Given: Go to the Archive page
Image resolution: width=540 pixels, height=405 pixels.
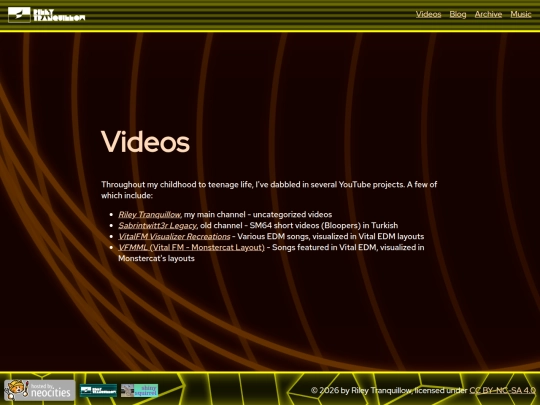Looking at the screenshot, I should [488, 14].
